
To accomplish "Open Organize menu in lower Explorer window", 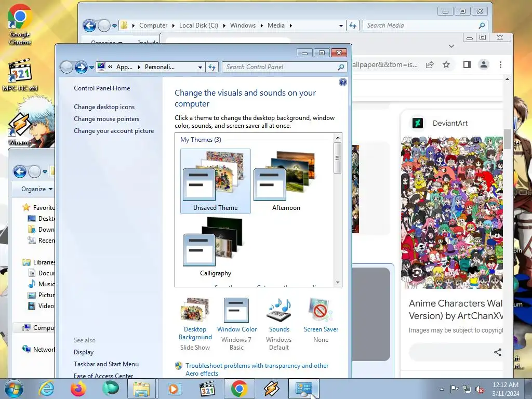I will tap(37, 189).
